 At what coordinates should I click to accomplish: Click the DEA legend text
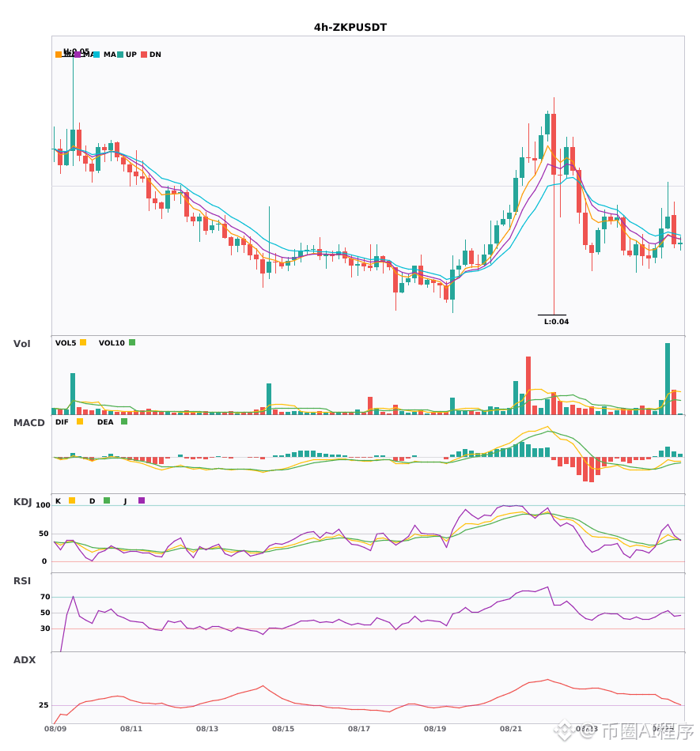(x=105, y=422)
